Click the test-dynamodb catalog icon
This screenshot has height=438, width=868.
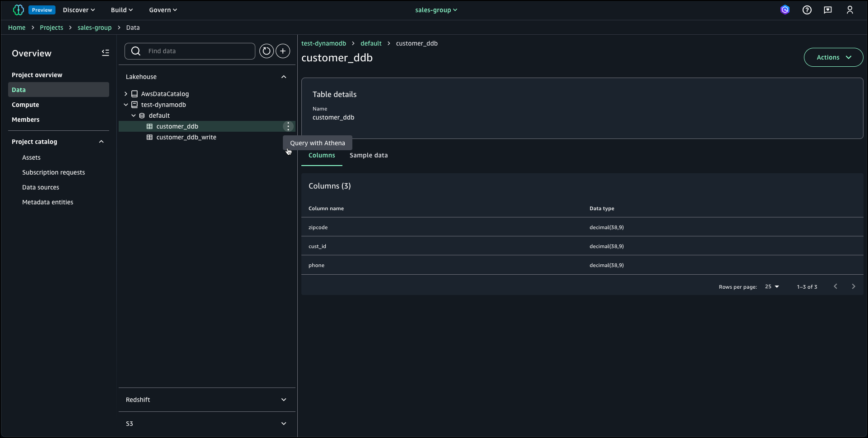pyautogui.click(x=134, y=105)
